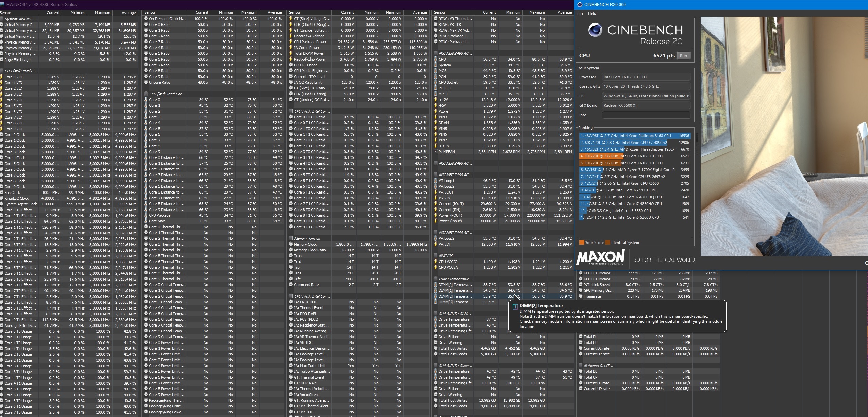Image resolution: width=868 pixels, height=417 pixels.
Task: Click the Identical System legend swatch
Action: point(607,243)
